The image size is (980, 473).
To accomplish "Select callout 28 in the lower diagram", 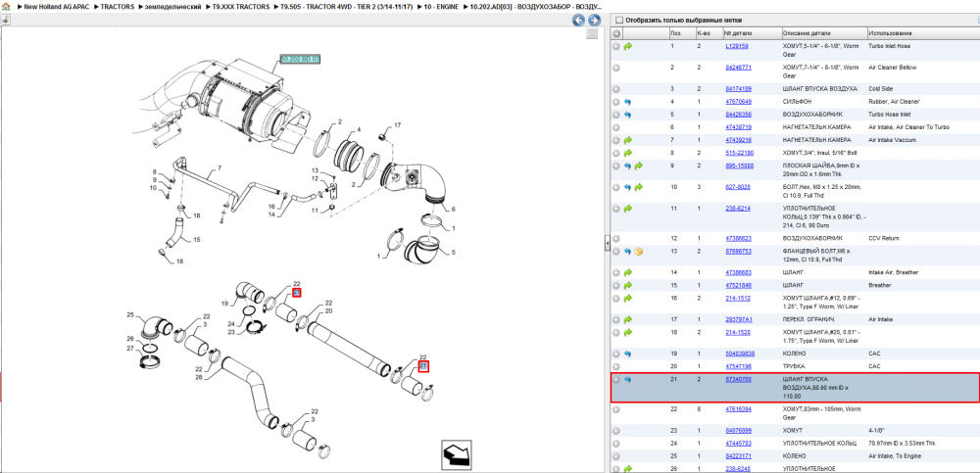I will (199, 377).
